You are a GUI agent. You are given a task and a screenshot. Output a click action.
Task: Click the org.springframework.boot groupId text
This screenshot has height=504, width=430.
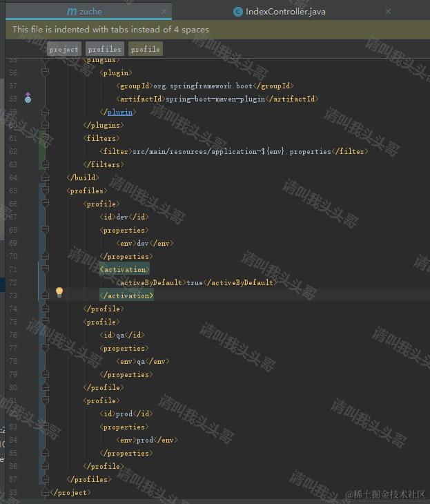coord(203,86)
